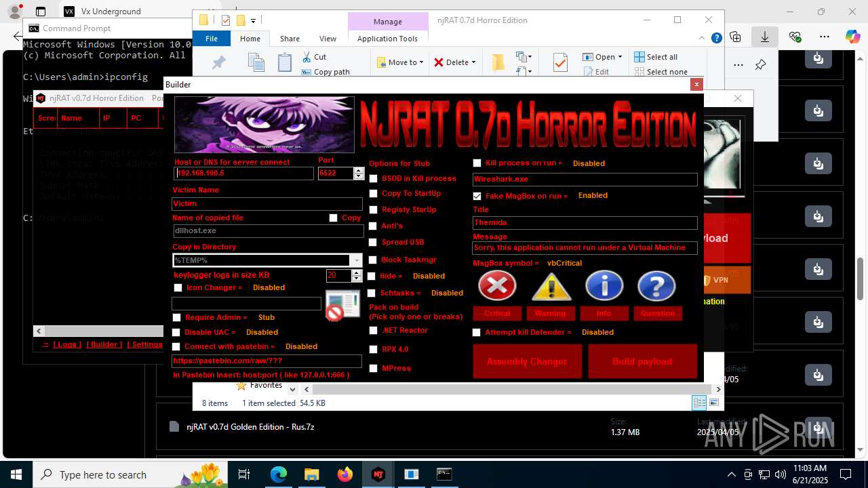Click the icon changer preview image

click(342, 305)
